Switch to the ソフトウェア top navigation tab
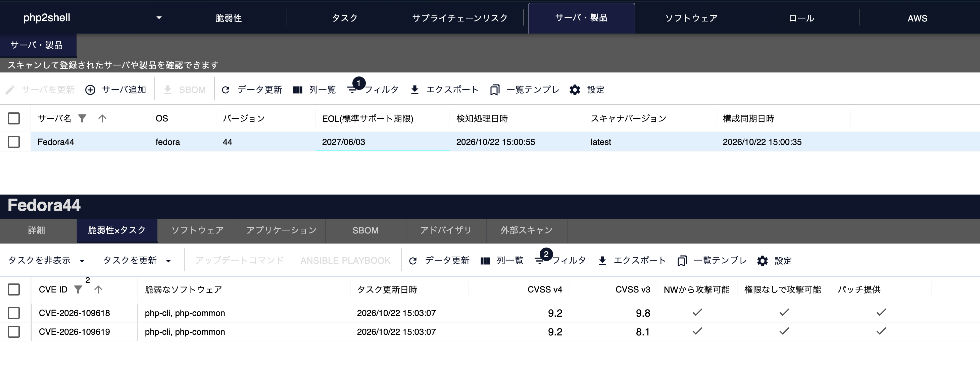The image size is (980, 373). [x=691, y=18]
